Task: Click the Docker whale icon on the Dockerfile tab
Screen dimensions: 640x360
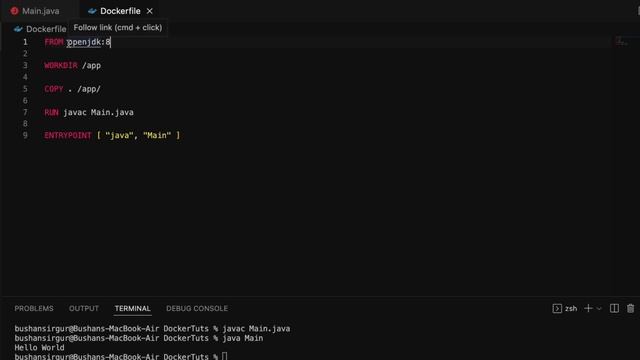Action: click(92, 11)
